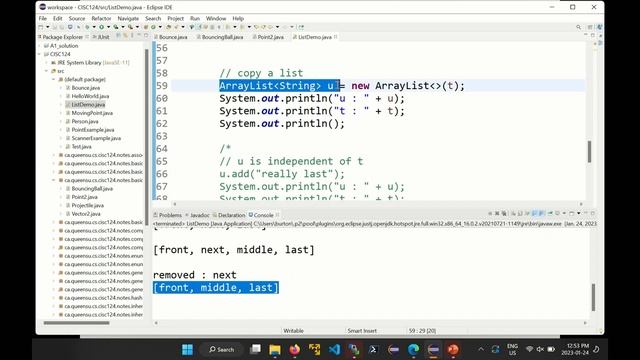640x360 pixels.
Task: Expand the A1_solution project node
Action: coord(40,46)
